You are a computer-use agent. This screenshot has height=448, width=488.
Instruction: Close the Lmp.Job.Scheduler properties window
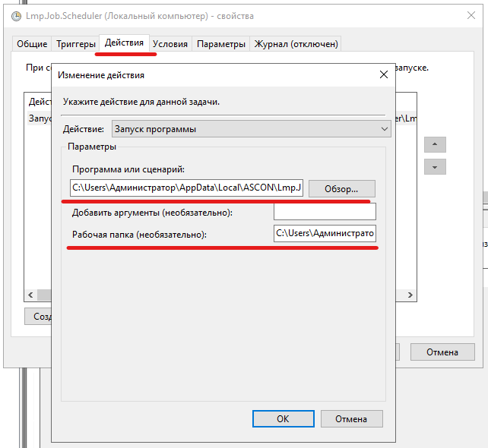[471, 15]
